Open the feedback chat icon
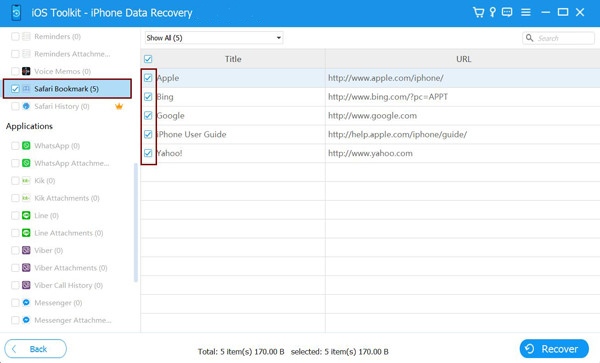 pyautogui.click(x=507, y=12)
